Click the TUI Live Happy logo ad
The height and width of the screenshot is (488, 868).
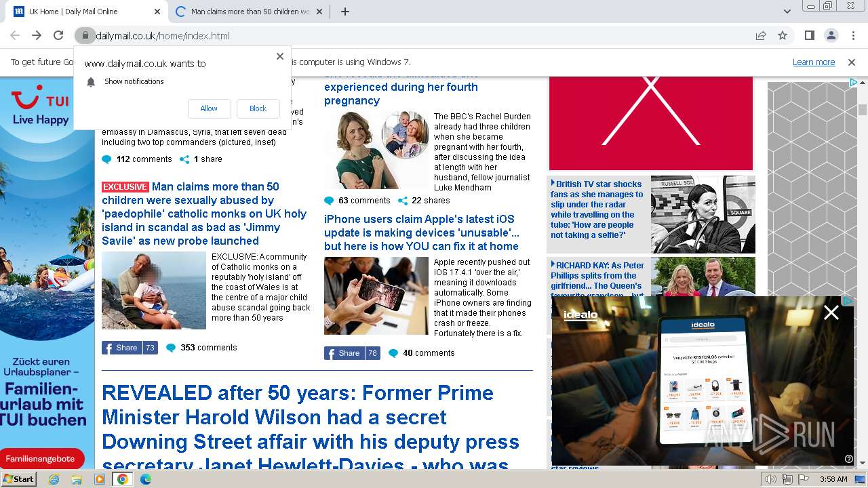(x=41, y=105)
